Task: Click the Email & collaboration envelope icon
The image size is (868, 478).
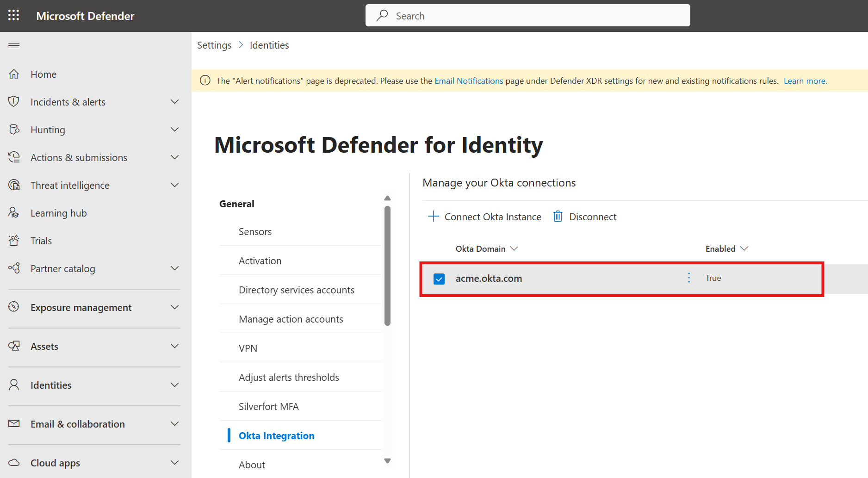Action: [x=14, y=423]
